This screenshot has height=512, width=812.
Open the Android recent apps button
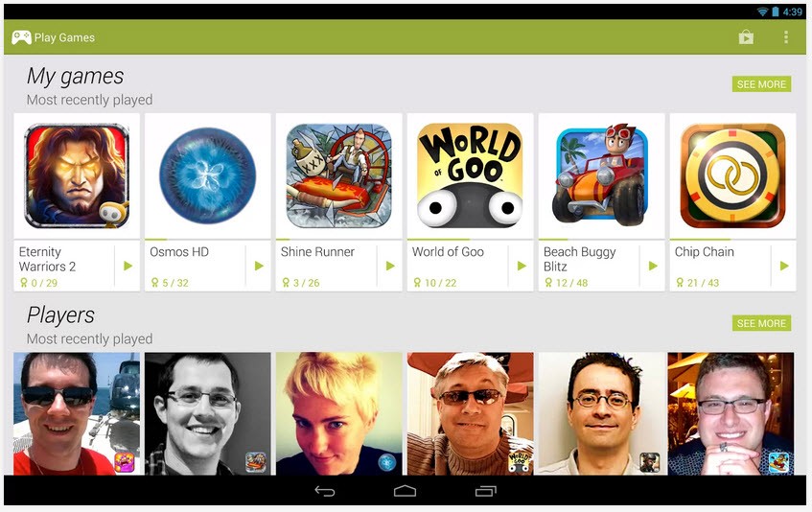(485, 491)
